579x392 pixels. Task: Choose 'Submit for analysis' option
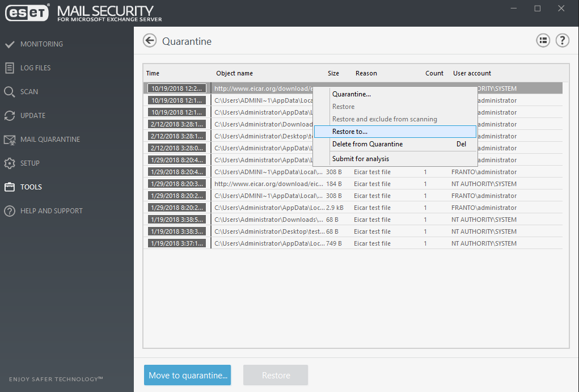[361, 159]
